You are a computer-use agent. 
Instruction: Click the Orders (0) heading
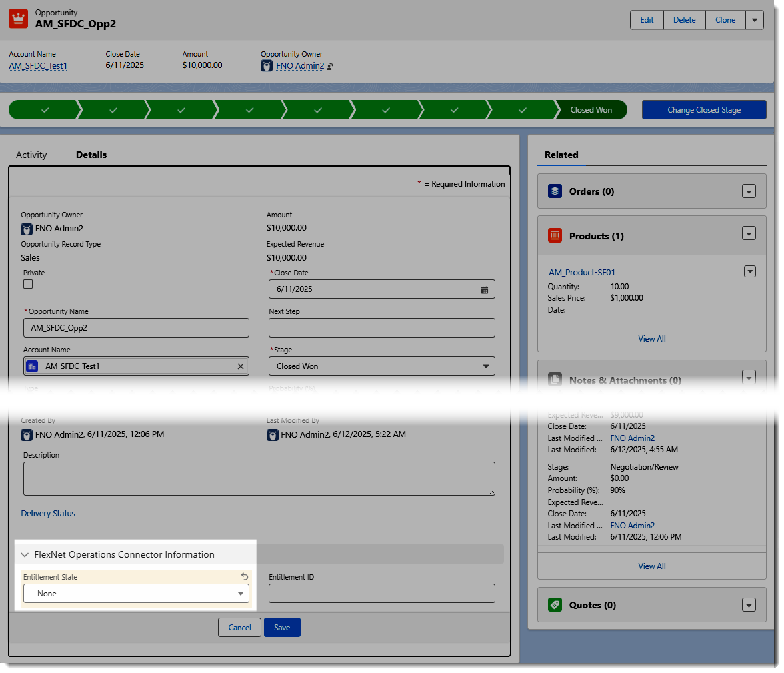pyautogui.click(x=591, y=191)
